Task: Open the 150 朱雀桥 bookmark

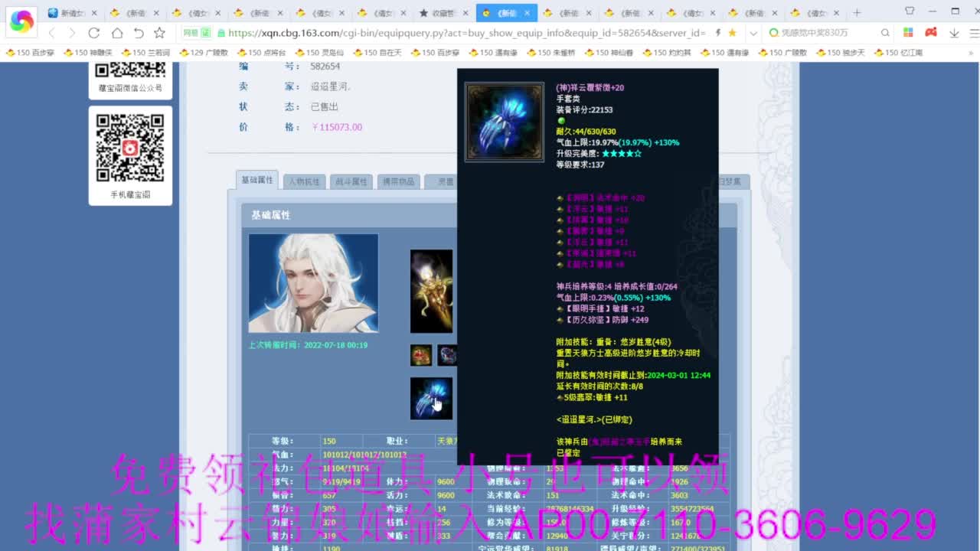Action: point(550,52)
